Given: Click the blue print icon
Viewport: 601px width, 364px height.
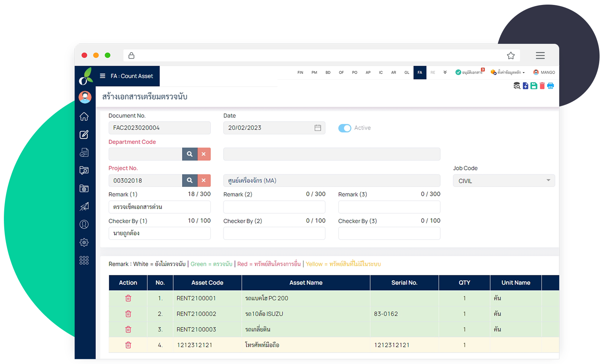Looking at the screenshot, I should click(550, 86).
